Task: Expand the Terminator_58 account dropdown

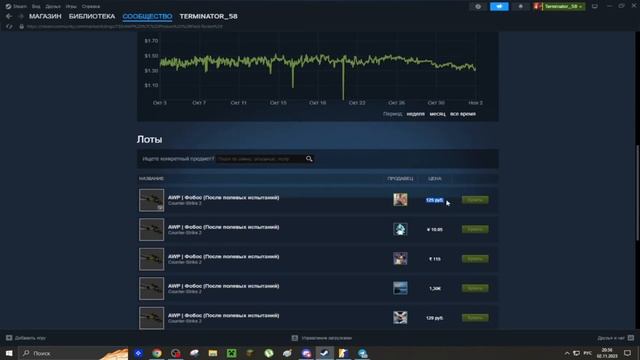Action: tap(563, 7)
